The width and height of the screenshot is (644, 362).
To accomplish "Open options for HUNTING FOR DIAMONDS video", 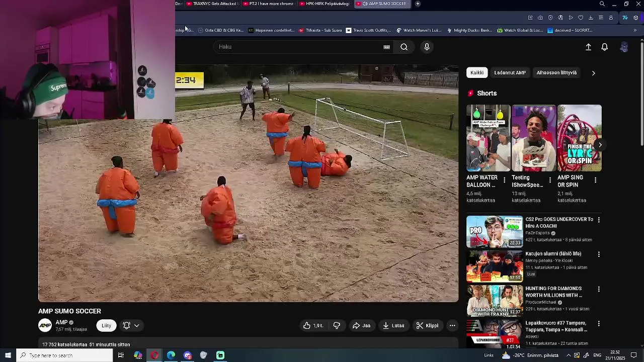I will click(599, 289).
